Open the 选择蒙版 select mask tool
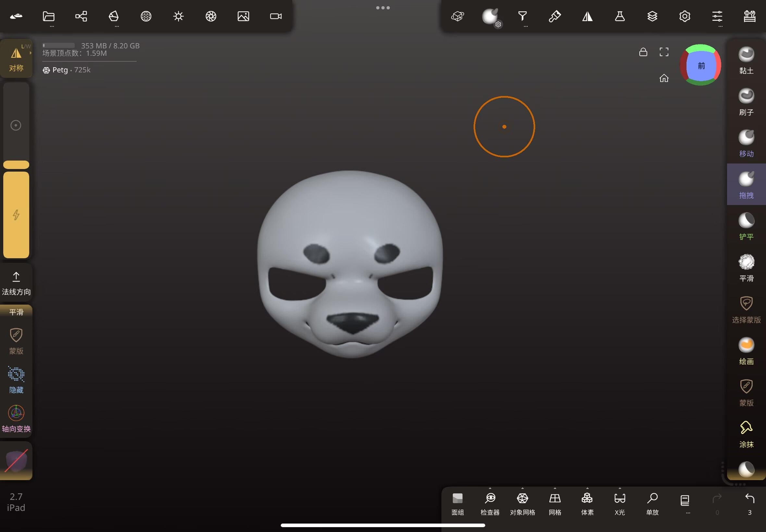This screenshot has height=532, width=766. [x=746, y=310]
